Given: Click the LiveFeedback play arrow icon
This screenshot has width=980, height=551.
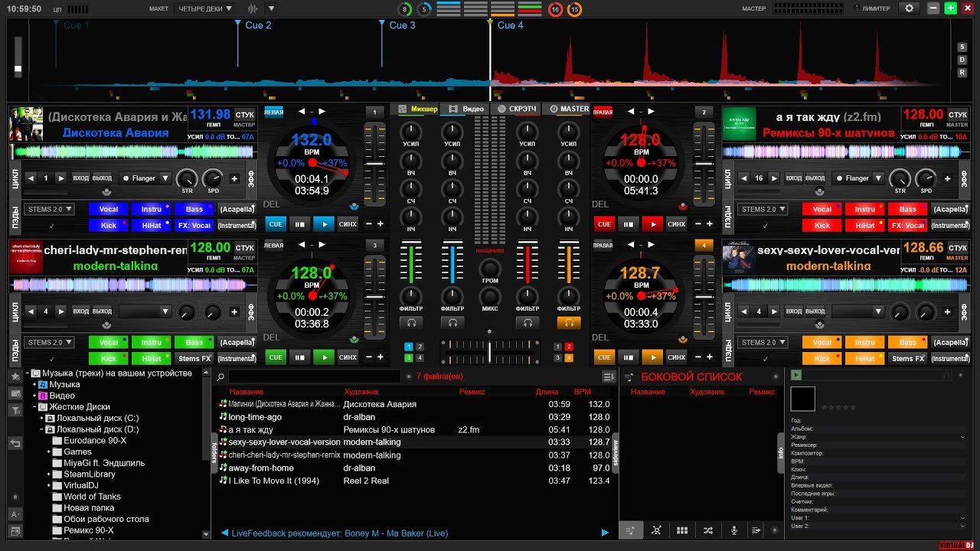Looking at the screenshot, I should coord(605,533).
